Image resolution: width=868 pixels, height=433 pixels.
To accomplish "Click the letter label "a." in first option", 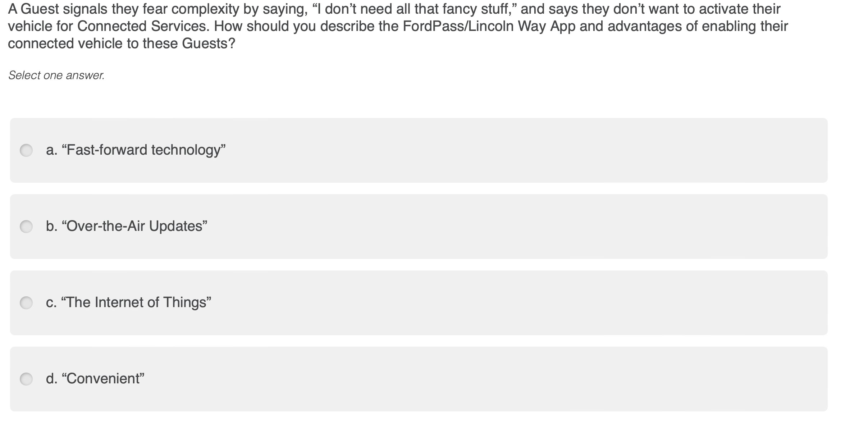I will 51,150.
